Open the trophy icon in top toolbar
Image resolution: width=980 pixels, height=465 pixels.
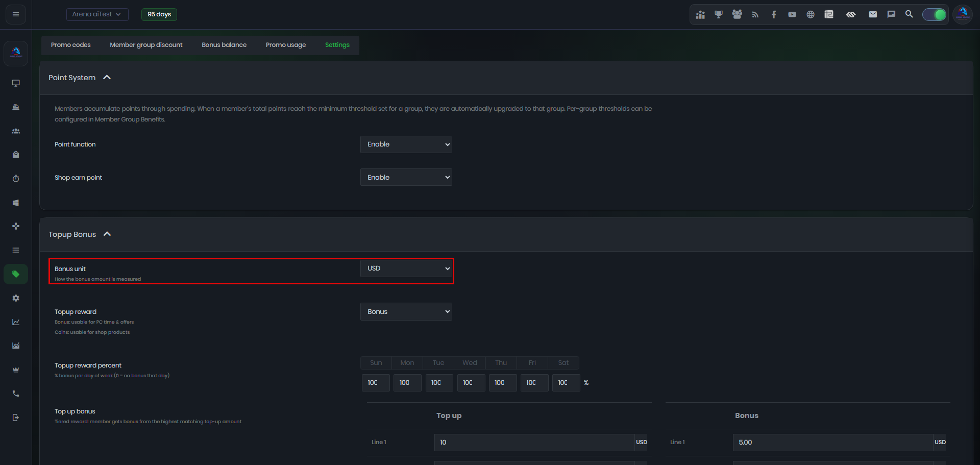coord(719,15)
